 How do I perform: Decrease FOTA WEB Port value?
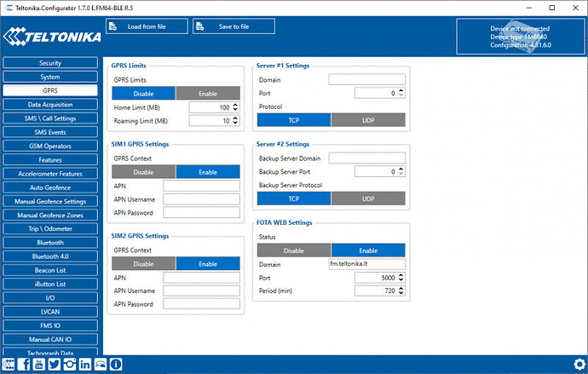[401, 279]
